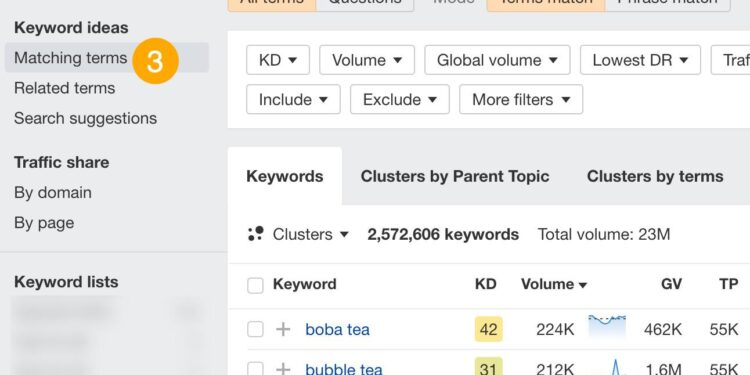The width and height of the screenshot is (750, 375).
Task: Click the Volume column sort arrow
Action: 583,285
